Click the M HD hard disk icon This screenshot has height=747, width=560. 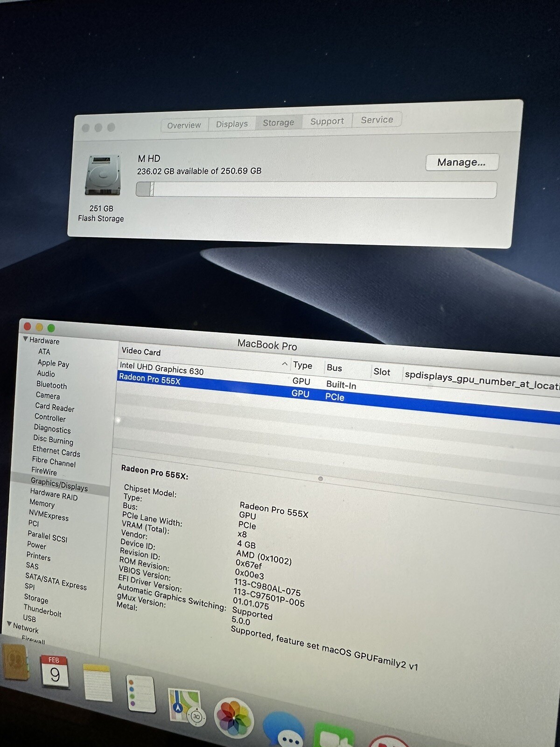(x=103, y=175)
